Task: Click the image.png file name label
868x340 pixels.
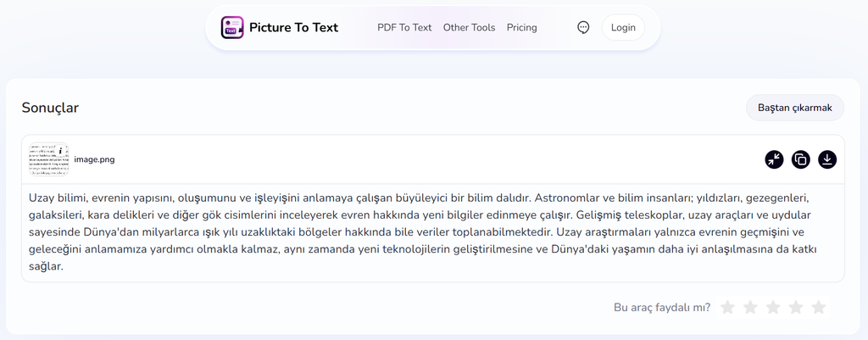Action: [94, 160]
